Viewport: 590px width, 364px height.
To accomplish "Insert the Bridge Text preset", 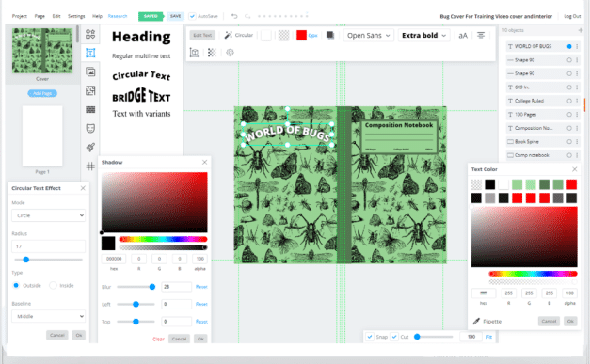I will 141,96.
